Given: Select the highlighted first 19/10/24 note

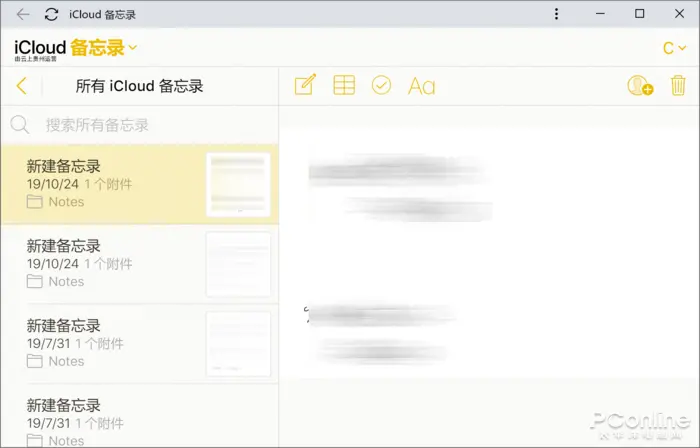Looking at the screenshot, I should click(x=140, y=184).
